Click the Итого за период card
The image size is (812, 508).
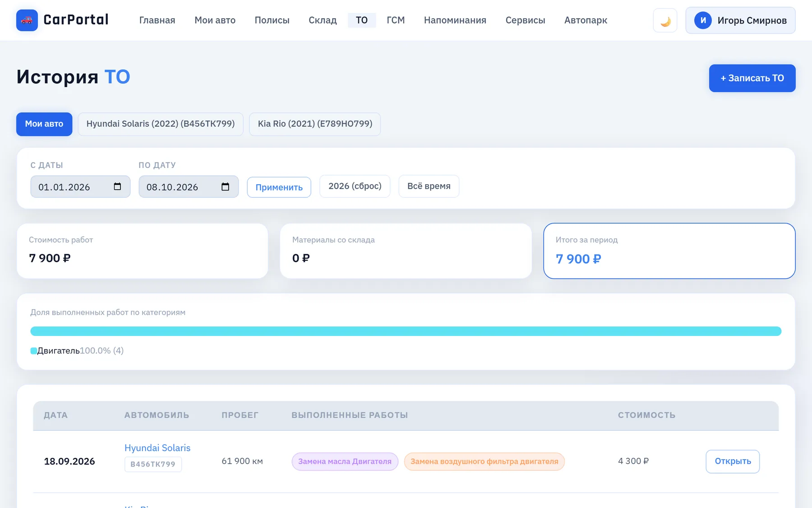click(x=669, y=251)
